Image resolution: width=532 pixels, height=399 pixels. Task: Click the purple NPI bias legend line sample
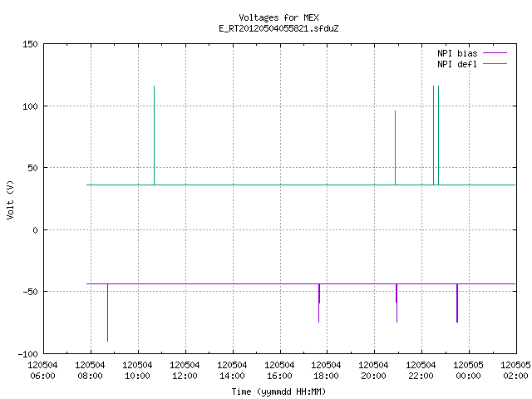point(495,53)
